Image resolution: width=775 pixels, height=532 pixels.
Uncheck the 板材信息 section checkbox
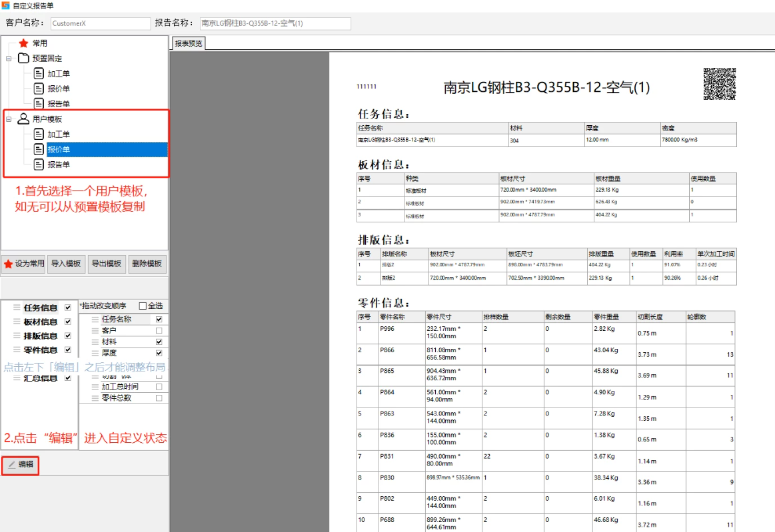68,322
